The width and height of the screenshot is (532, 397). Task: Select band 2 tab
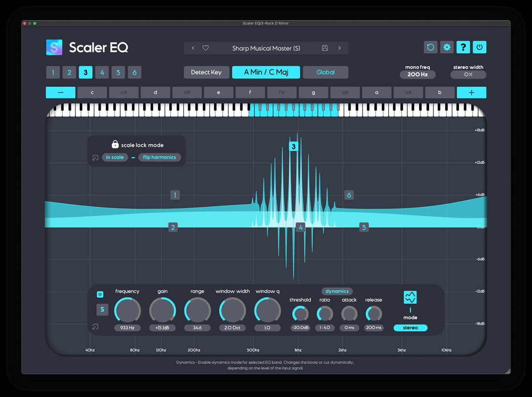[x=69, y=72]
